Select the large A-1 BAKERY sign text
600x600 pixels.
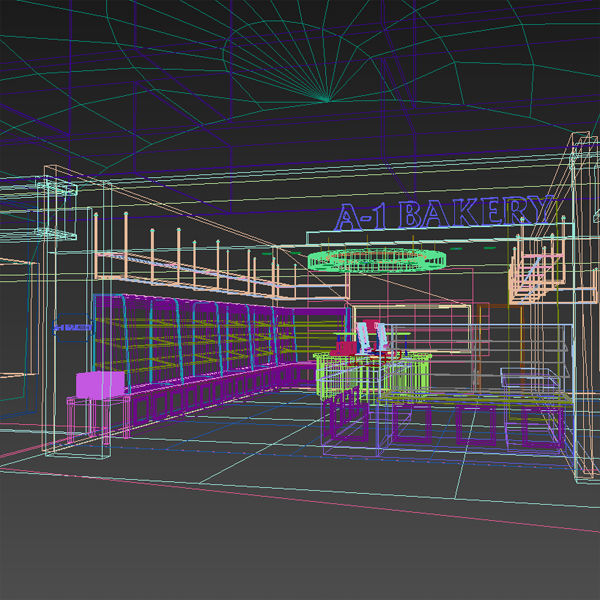445,212
